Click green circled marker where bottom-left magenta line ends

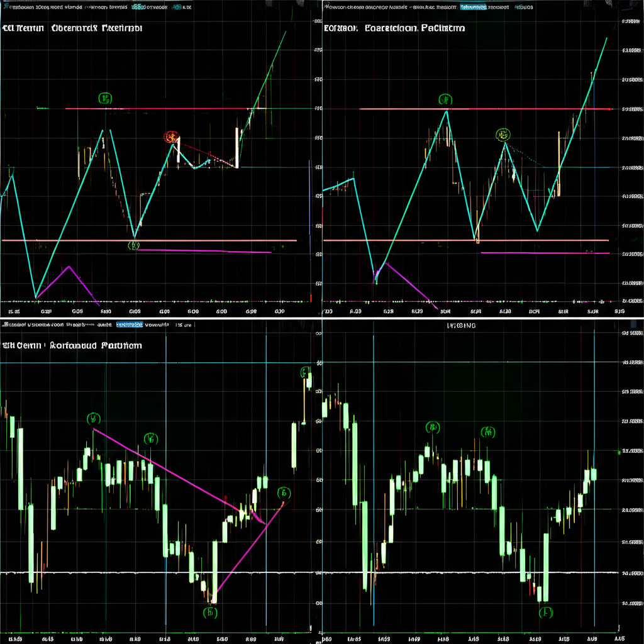[x=284, y=492]
